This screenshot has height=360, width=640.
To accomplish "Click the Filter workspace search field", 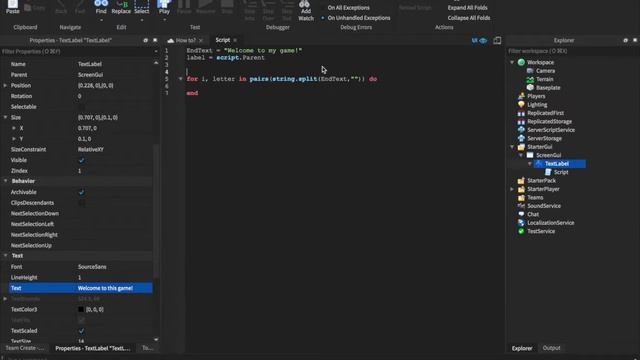I will pyautogui.click(x=571, y=51).
